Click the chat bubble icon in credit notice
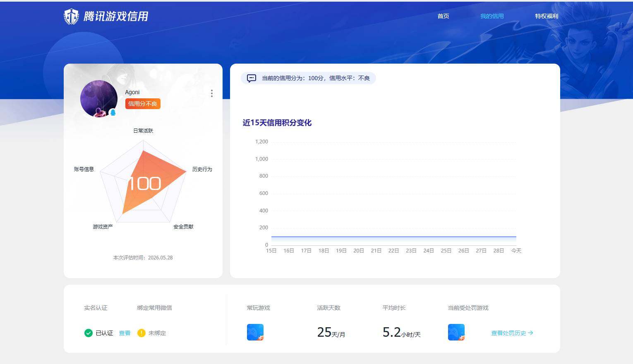 (x=252, y=78)
